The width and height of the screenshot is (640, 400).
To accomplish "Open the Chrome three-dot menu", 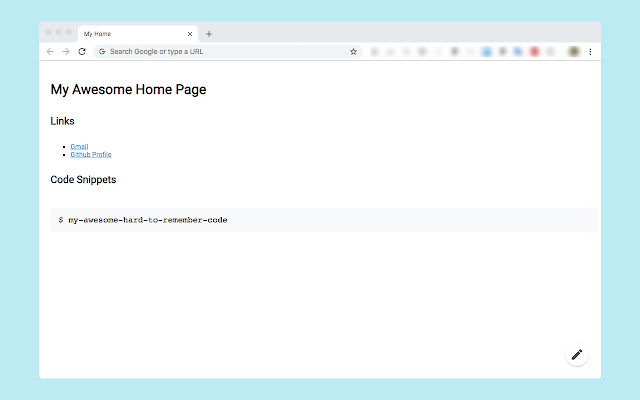I will tap(590, 52).
